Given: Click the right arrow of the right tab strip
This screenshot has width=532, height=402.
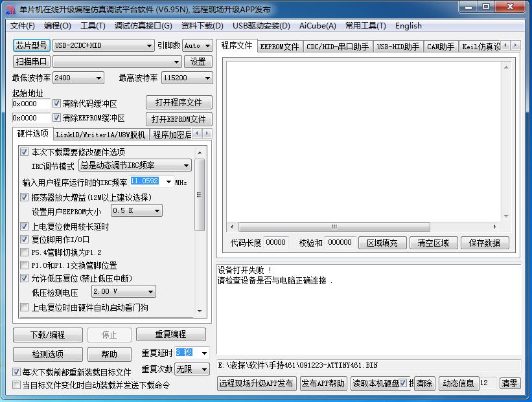Looking at the screenshot, I should [x=515, y=45].
